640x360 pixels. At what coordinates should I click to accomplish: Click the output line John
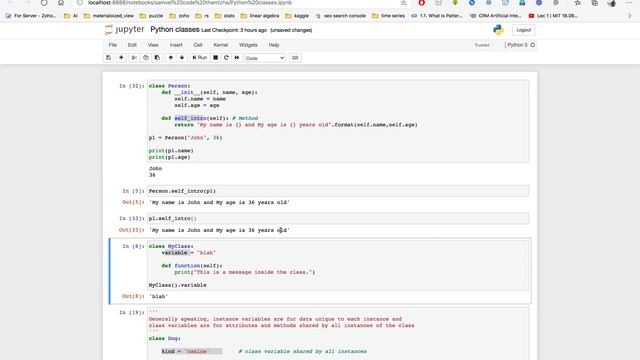(x=155, y=169)
